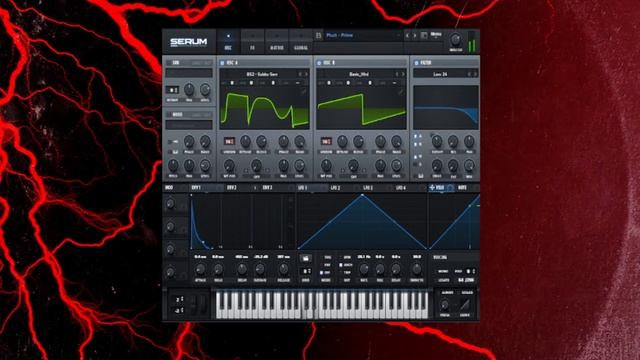Click the Serum logo
The width and height of the screenshot is (640, 360).
[x=189, y=42]
